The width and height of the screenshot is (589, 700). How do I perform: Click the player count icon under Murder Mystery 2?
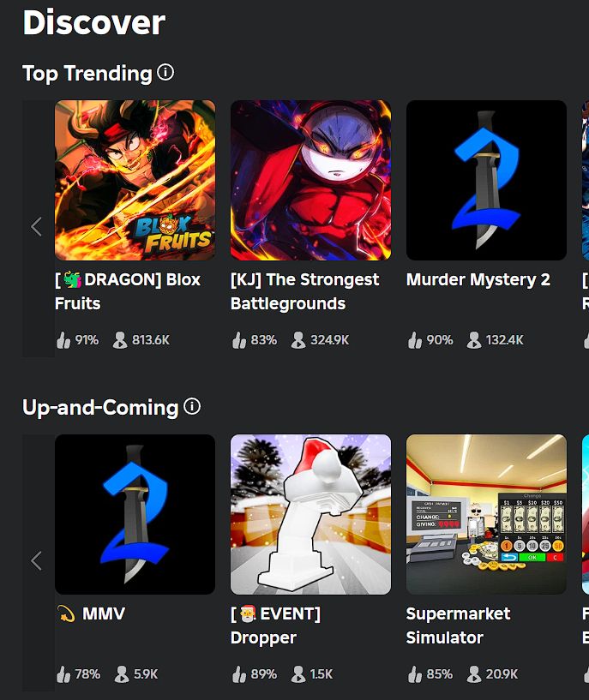point(474,340)
